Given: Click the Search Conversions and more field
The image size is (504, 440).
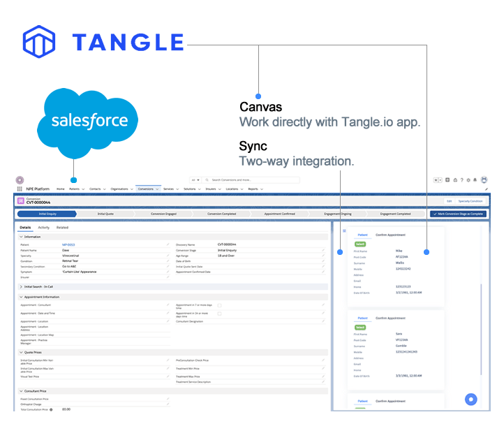Looking at the screenshot, I should point(251,180).
